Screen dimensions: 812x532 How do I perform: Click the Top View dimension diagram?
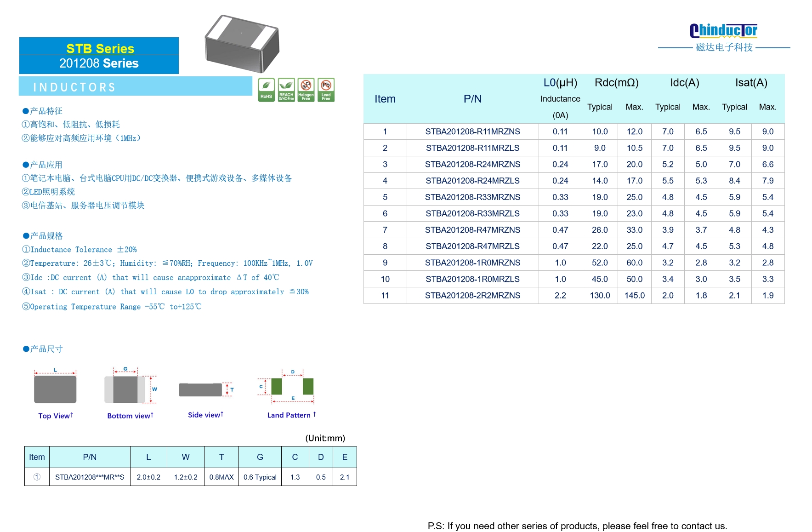click(55, 386)
